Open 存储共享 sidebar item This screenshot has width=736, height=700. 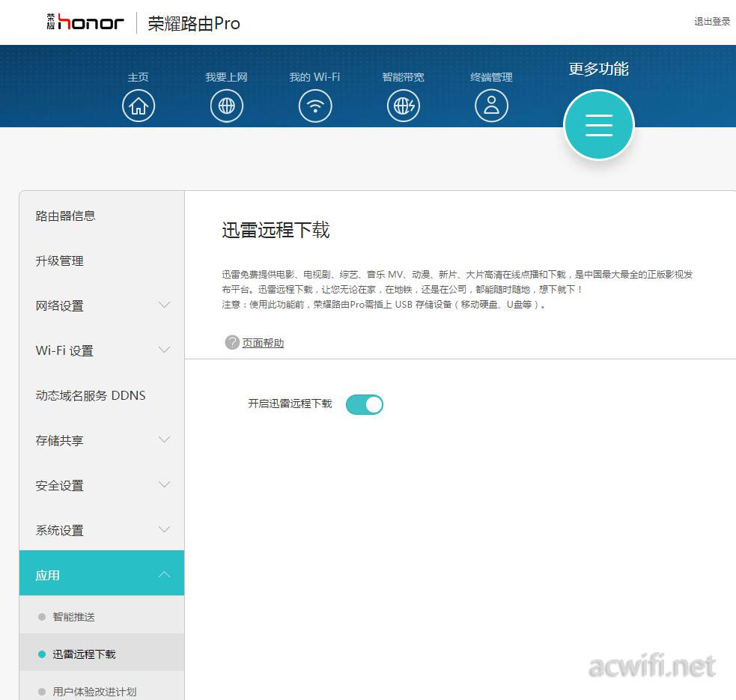point(102,440)
